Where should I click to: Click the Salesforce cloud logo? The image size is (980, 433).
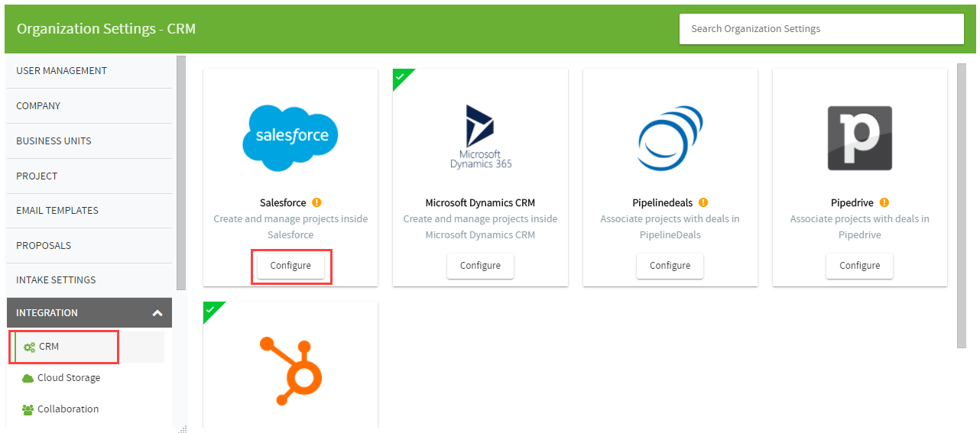coord(290,137)
